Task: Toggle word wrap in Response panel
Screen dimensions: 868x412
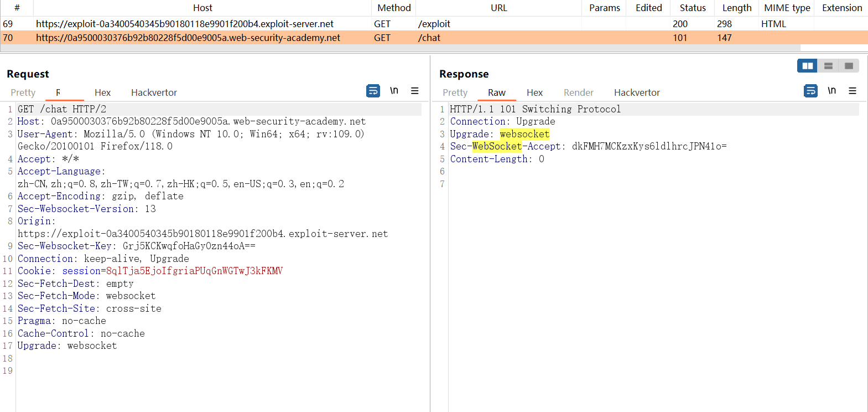Action: point(810,91)
